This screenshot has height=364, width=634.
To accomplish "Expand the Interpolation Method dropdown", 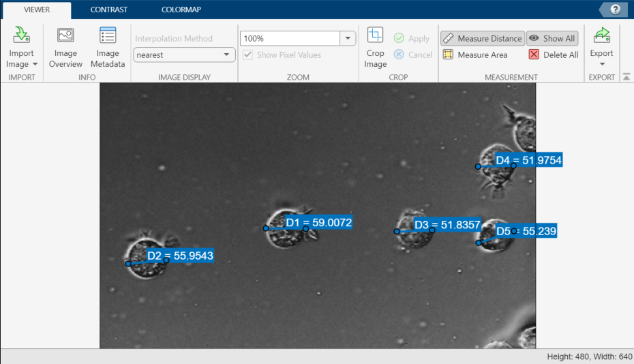I will [184, 55].
